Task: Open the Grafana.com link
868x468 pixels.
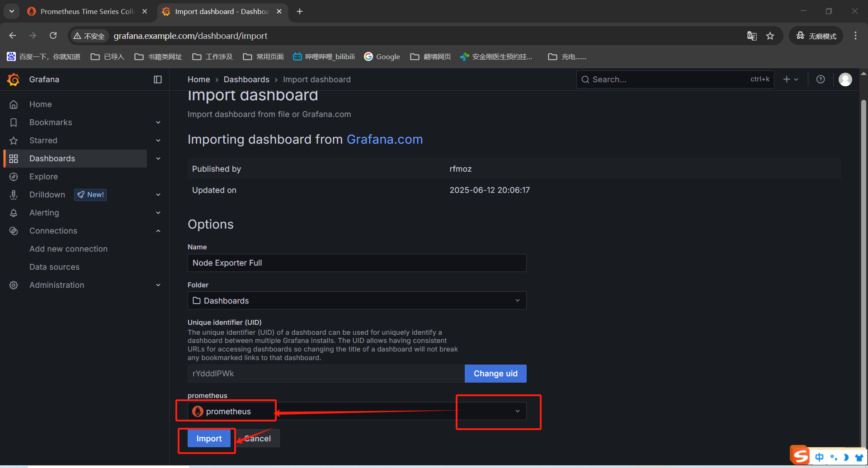Action: pyautogui.click(x=385, y=140)
